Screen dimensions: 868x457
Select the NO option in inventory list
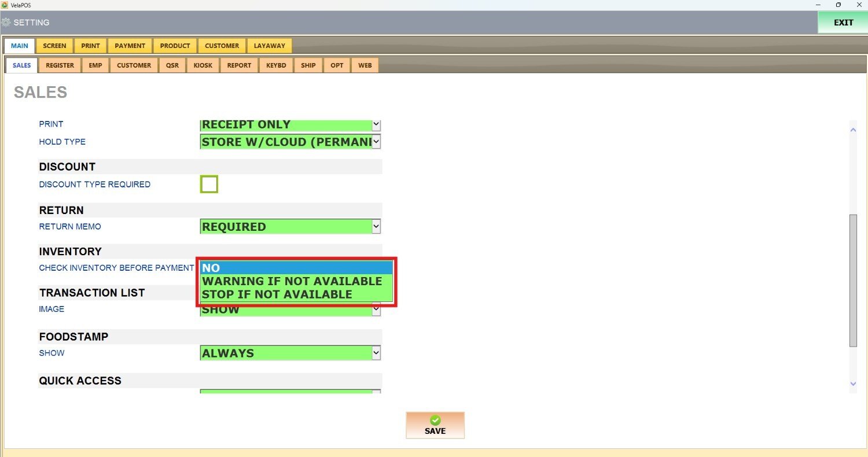coord(296,268)
